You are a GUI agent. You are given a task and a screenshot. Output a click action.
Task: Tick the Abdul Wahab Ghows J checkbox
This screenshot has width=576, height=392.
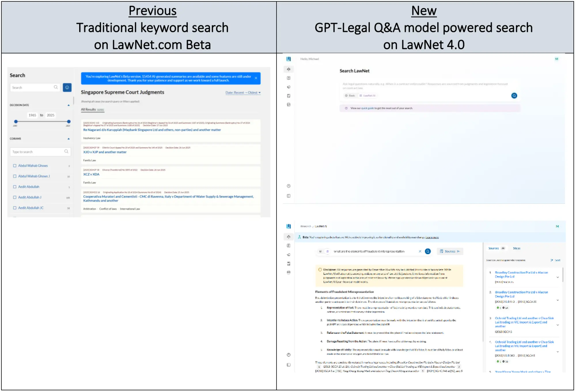15,176
